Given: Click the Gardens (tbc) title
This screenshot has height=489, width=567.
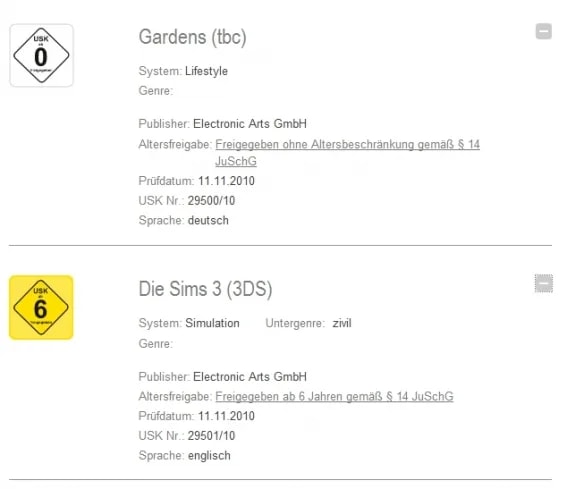Looking at the screenshot, I should pos(192,37).
